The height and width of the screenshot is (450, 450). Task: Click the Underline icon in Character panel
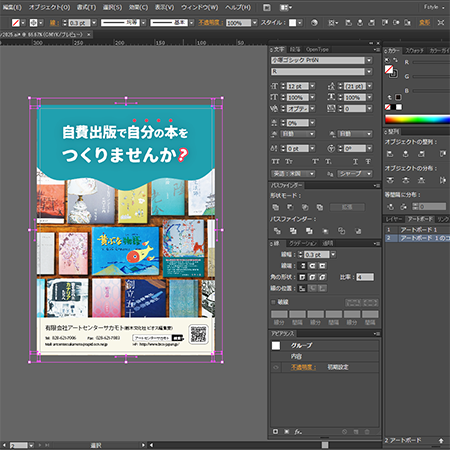coord(355,162)
